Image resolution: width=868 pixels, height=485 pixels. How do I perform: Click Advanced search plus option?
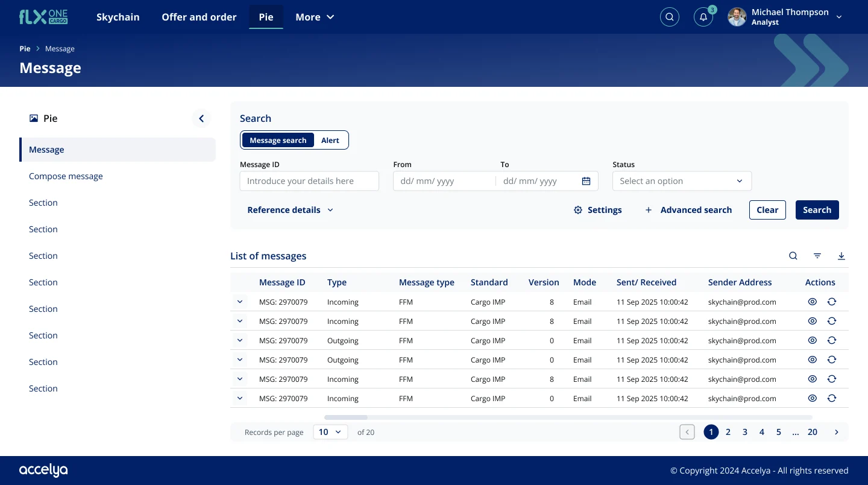(x=688, y=210)
